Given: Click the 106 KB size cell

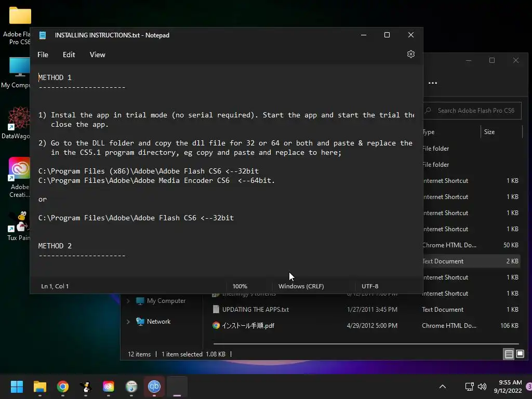Looking at the screenshot, I should coord(509,326).
